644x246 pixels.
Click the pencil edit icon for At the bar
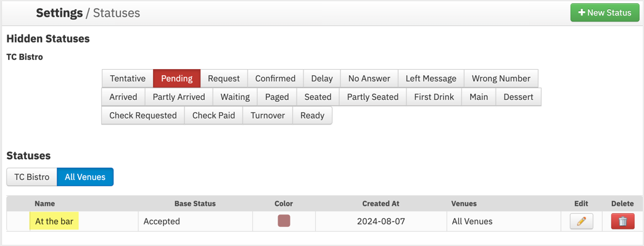point(581,221)
